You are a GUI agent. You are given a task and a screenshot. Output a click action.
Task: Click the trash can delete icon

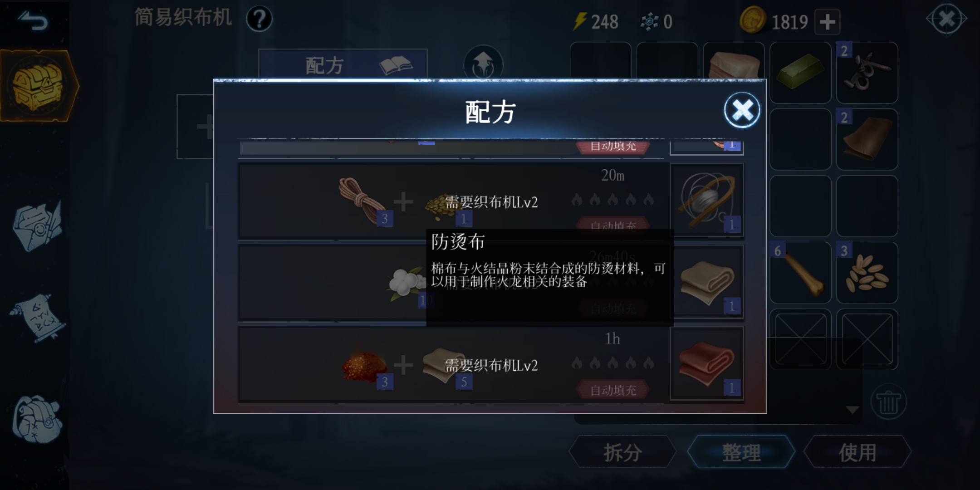888,402
